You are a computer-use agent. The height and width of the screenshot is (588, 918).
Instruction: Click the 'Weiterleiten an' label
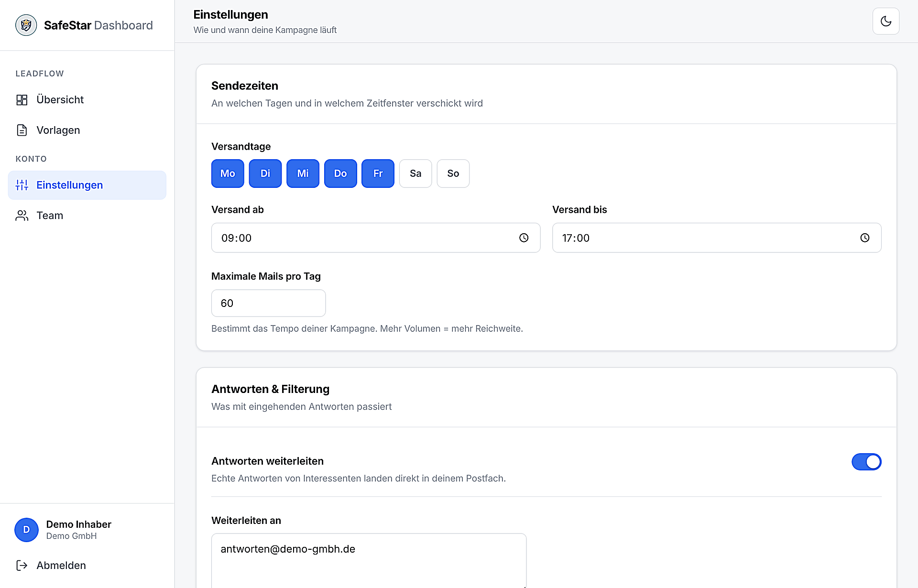point(246,521)
